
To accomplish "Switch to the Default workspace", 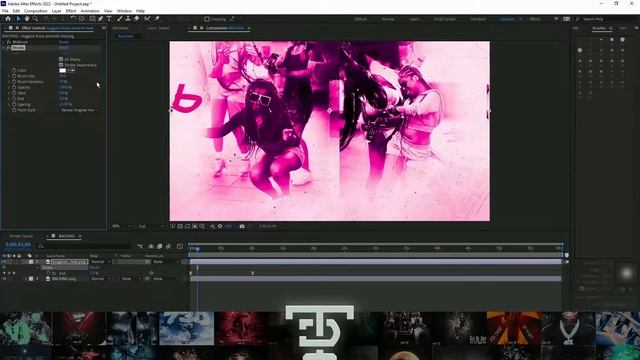I will 360,19.
